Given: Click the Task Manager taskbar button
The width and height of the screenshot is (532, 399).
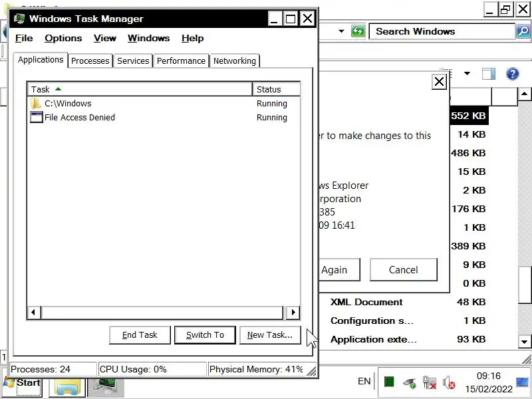Looking at the screenshot, I should tap(106, 388).
